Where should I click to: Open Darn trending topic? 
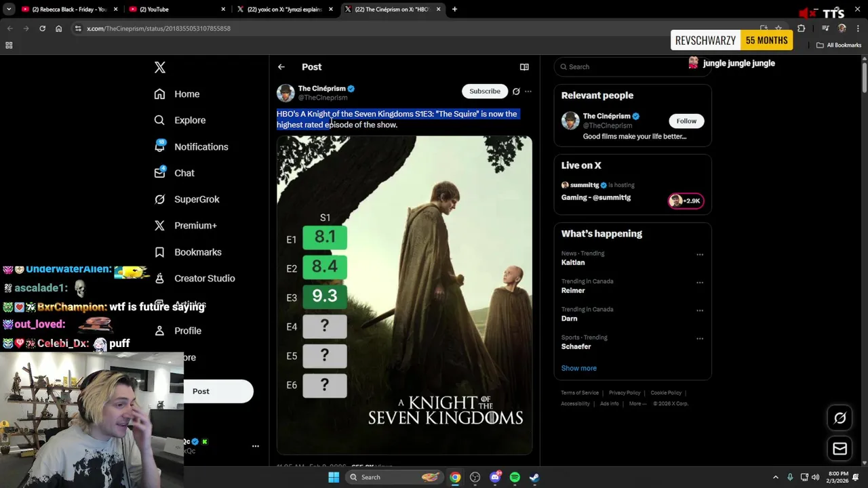click(x=570, y=319)
